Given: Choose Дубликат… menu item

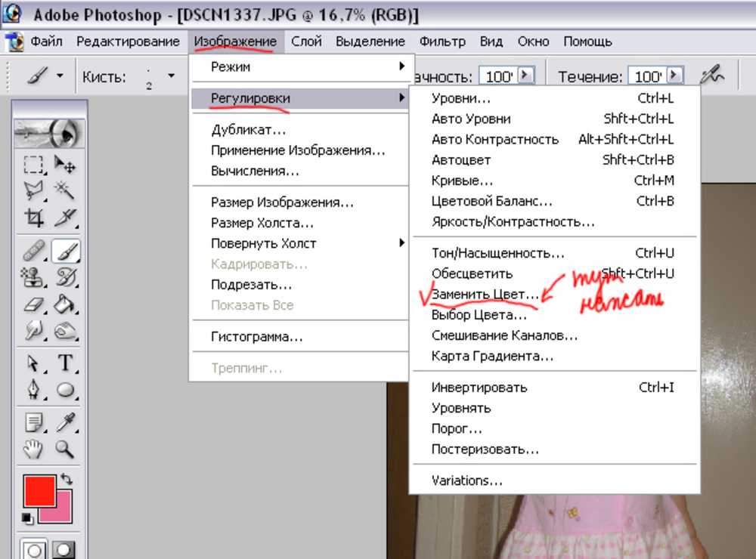Looking at the screenshot, I should coord(299,130).
